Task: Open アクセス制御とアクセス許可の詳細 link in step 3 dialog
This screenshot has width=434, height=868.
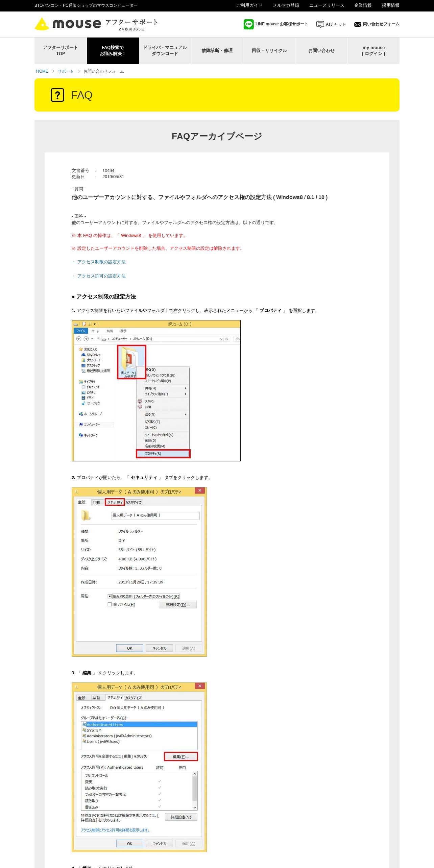Action: point(115,830)
